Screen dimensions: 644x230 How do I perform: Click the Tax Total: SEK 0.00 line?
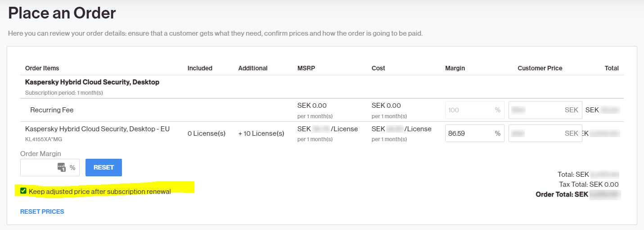589,184
